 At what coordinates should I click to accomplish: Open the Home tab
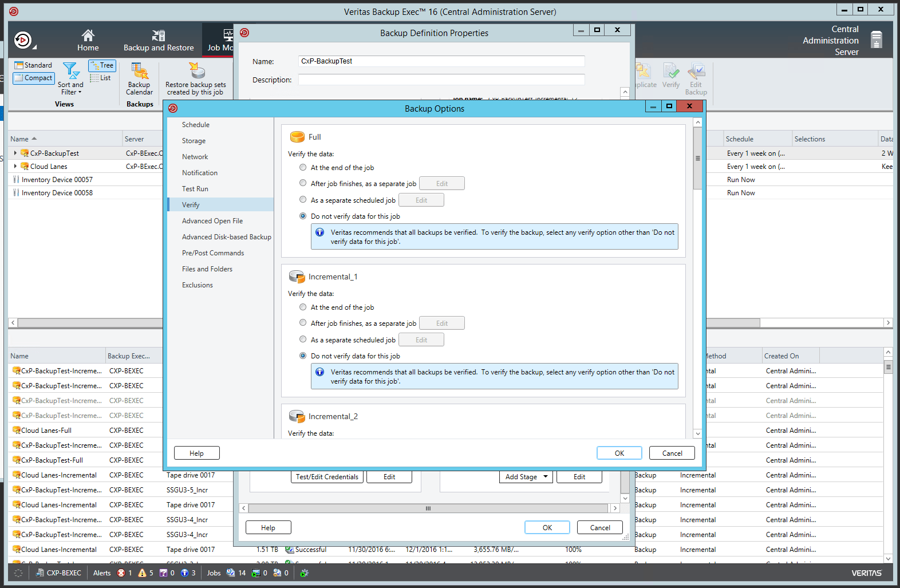(x=88, y=40)
